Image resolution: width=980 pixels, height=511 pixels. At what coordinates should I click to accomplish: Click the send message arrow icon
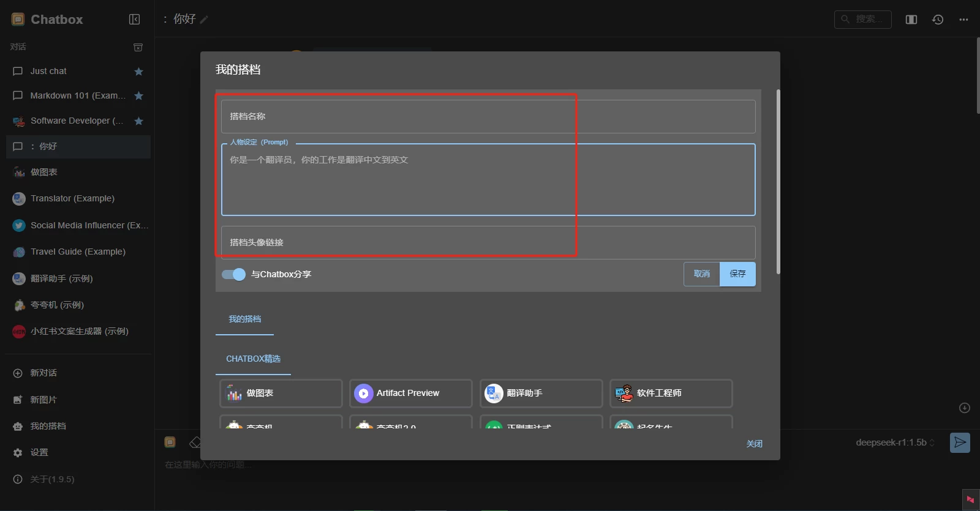pyautogui.click(x=960, y=442)
